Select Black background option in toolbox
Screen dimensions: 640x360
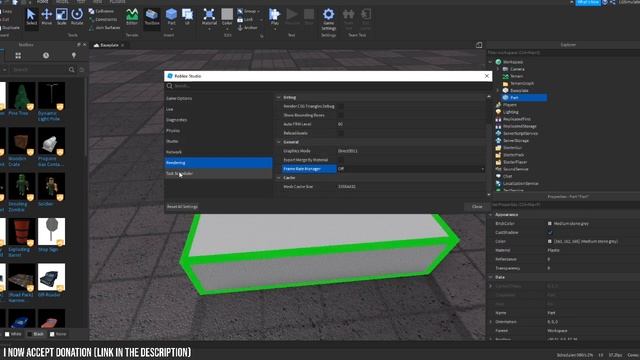click(x=36, y=334)
